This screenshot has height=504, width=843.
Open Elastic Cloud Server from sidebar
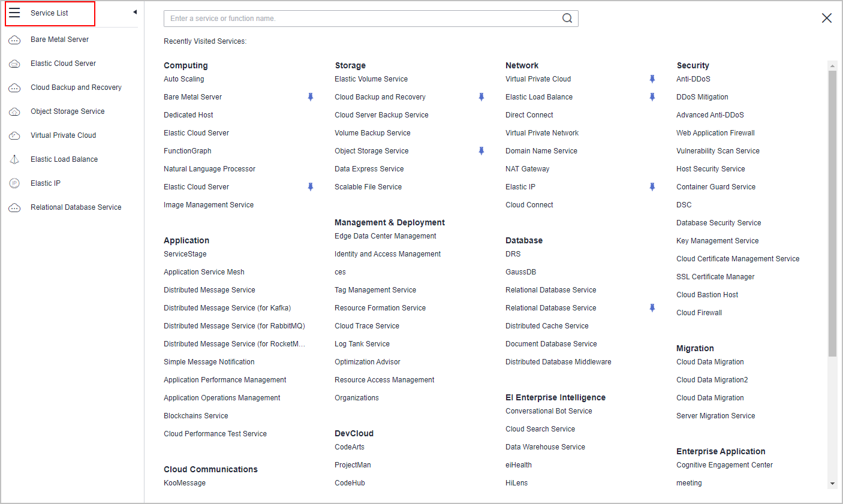(63, 64)
